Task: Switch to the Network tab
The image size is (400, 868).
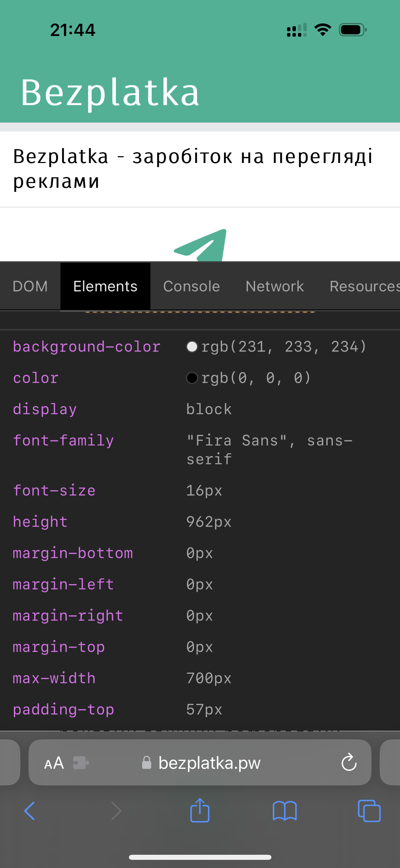Action: point(274,286)
